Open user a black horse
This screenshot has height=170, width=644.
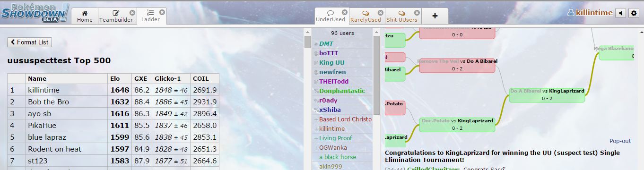point(342,157)
